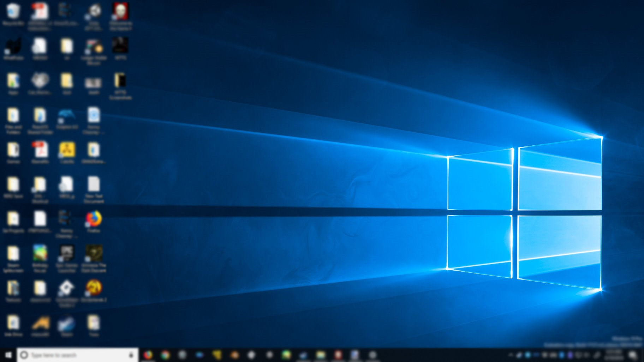Show hidden system tray icons
Image resolution: width=644 pixels, height=362 pixels.
tap(510, 355)
